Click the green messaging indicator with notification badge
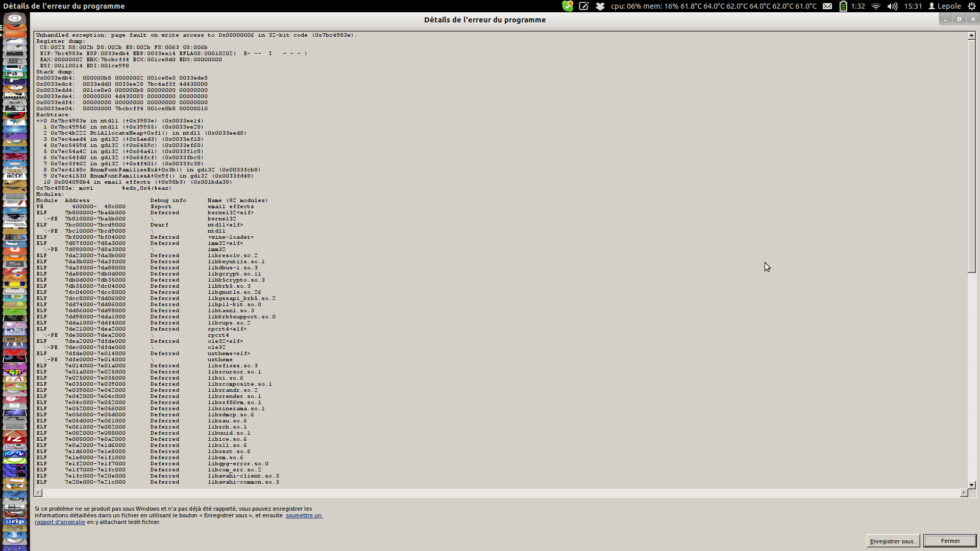Image resolution: width=980 pixels, height=551 pixels. click(x=568, y=6)
